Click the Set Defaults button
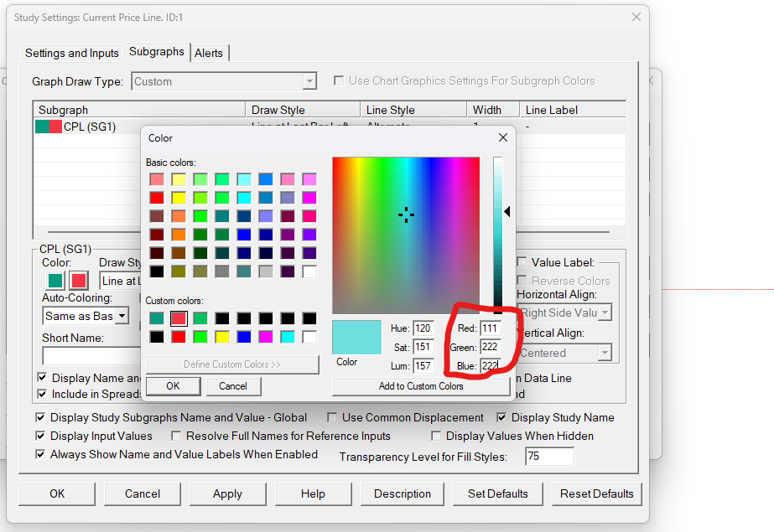Image resolution: width=774 pixels, height=532 pixels. 498,494
